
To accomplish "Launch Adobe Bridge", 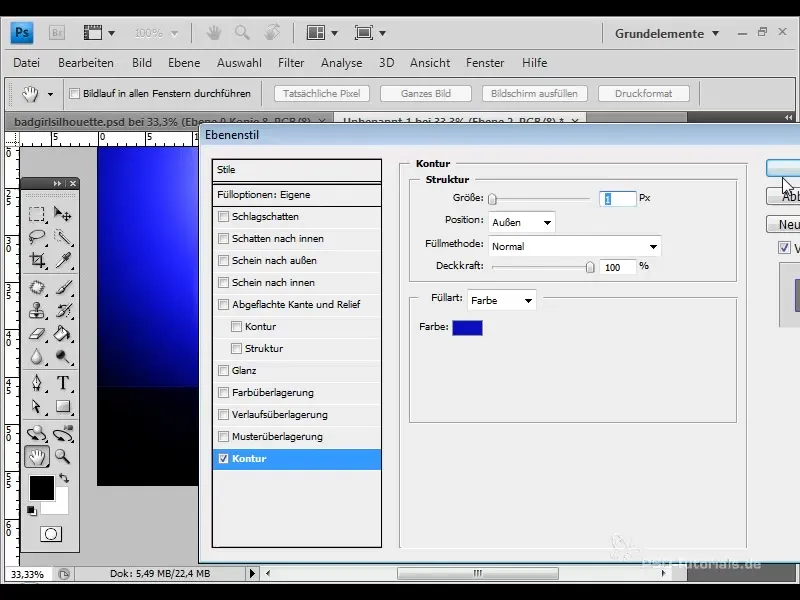I will pyautogui.click(x=57, y=33).
